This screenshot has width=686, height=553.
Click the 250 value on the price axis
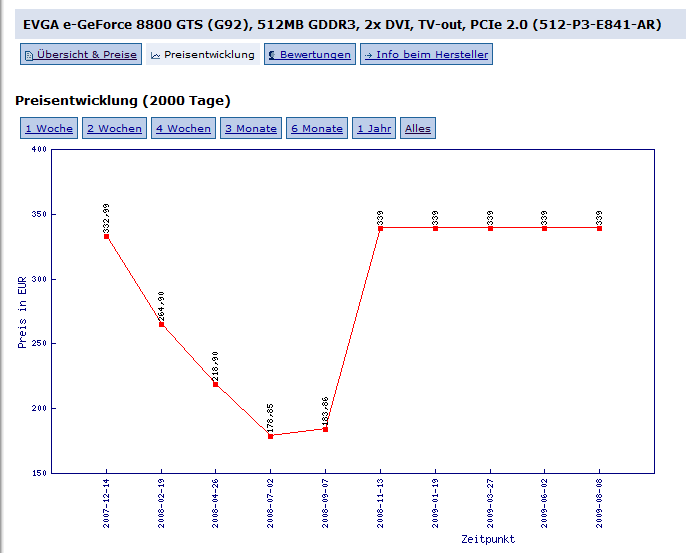click(x=39, y=343)
